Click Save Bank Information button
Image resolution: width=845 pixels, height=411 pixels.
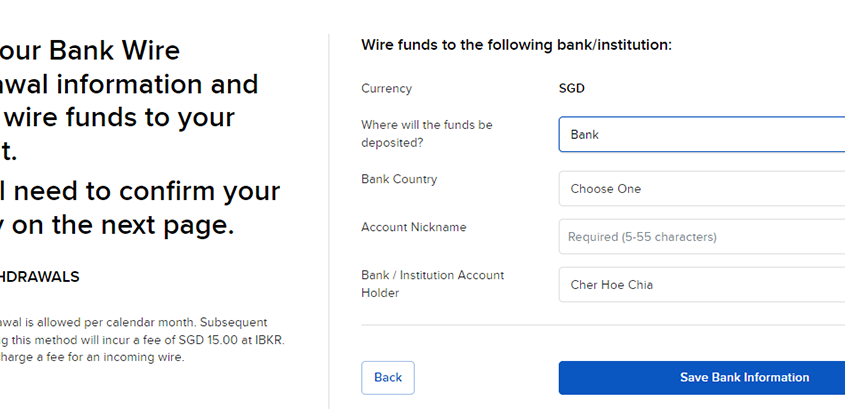(700, 378)
